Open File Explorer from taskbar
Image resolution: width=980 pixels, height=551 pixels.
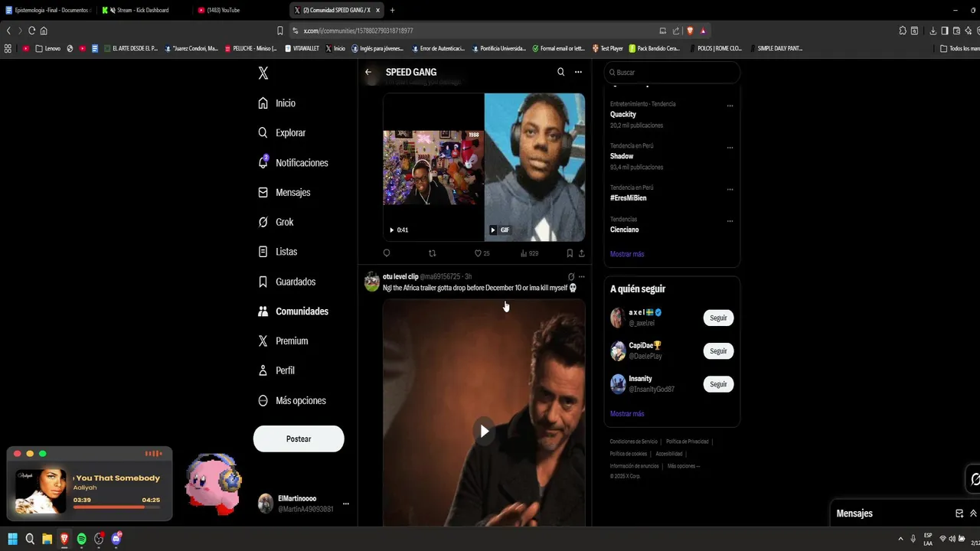tap(47, 539)
